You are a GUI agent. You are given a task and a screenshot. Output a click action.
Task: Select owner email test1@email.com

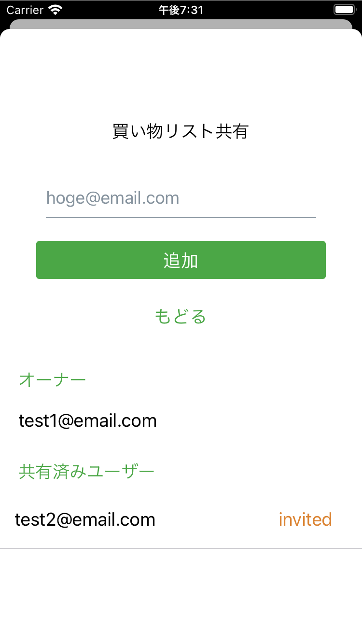[x=88, y=421]
